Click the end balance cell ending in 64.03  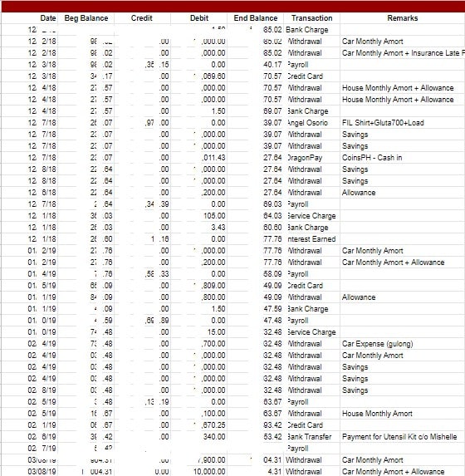point(255,216)
